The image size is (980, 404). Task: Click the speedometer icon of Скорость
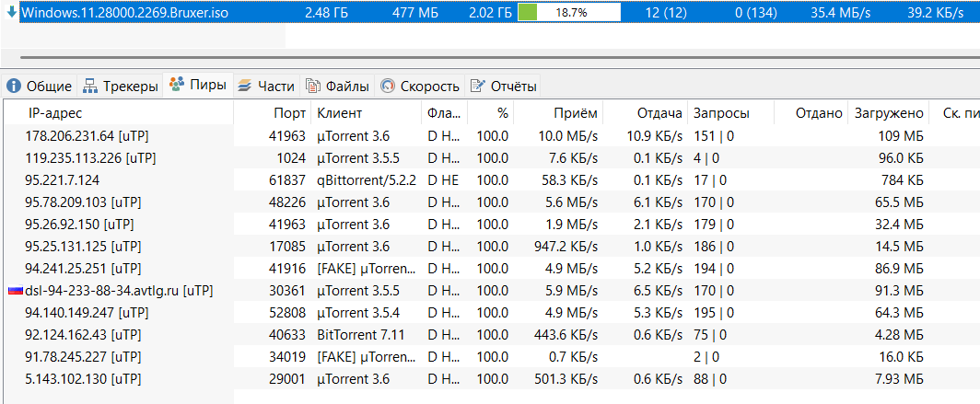click(x=388, y=87)
